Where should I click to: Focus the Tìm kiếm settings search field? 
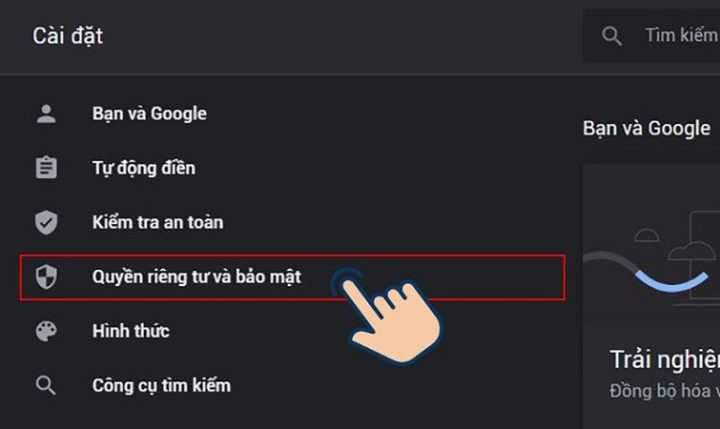click(680, 36)
